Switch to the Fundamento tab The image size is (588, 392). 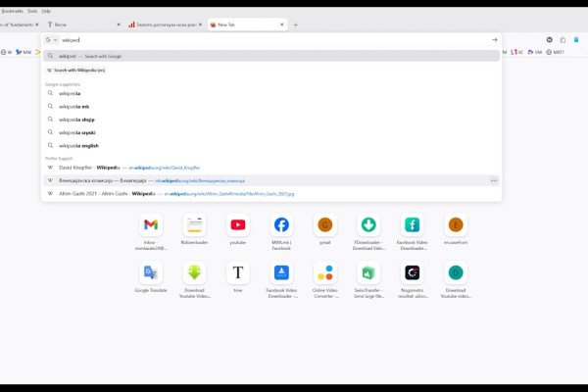pyautogui.click(x=17, y=24)
